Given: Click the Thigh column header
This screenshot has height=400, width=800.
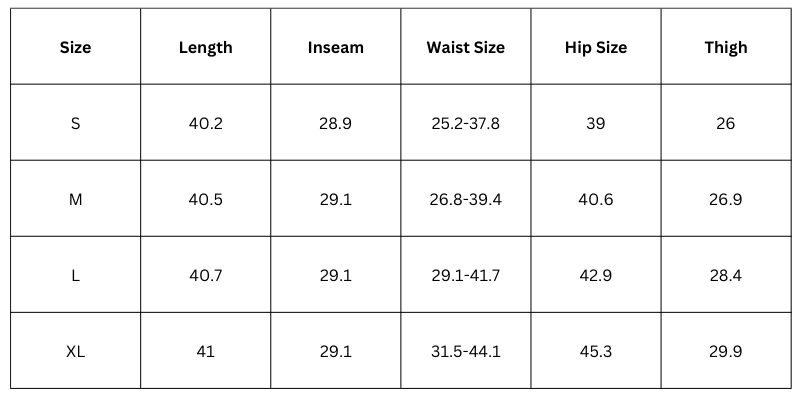Looking at the screenshot, I should coord(725,47).
